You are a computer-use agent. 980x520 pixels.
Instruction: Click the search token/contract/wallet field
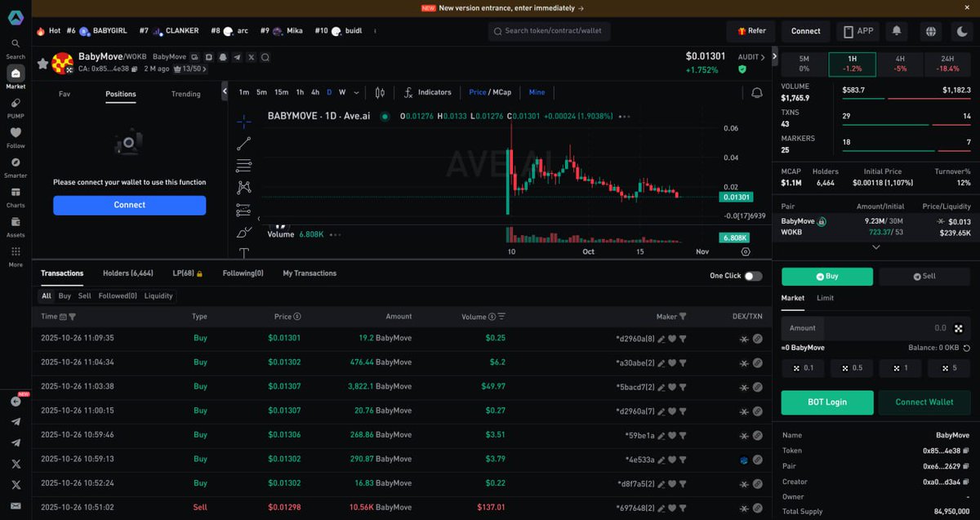(549, 31)
